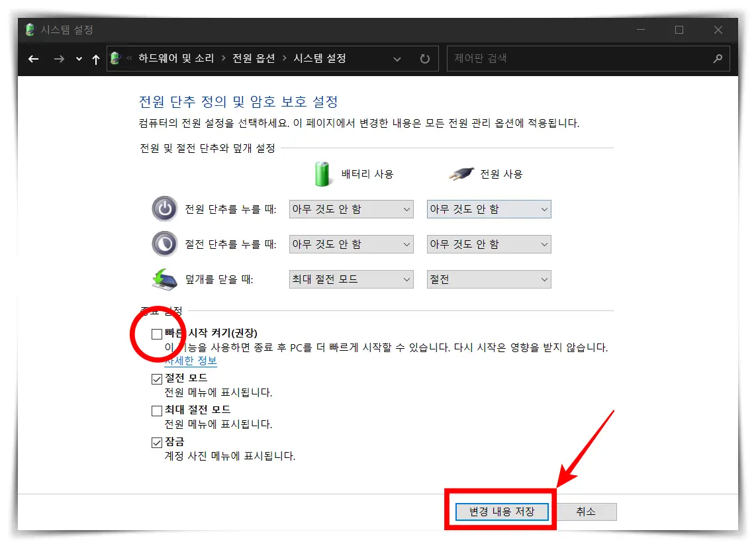The width and height of the screenshot is (756, 548).
Task: Uncheck the 잠금 checkbox
Action: [x=156, y=442]
